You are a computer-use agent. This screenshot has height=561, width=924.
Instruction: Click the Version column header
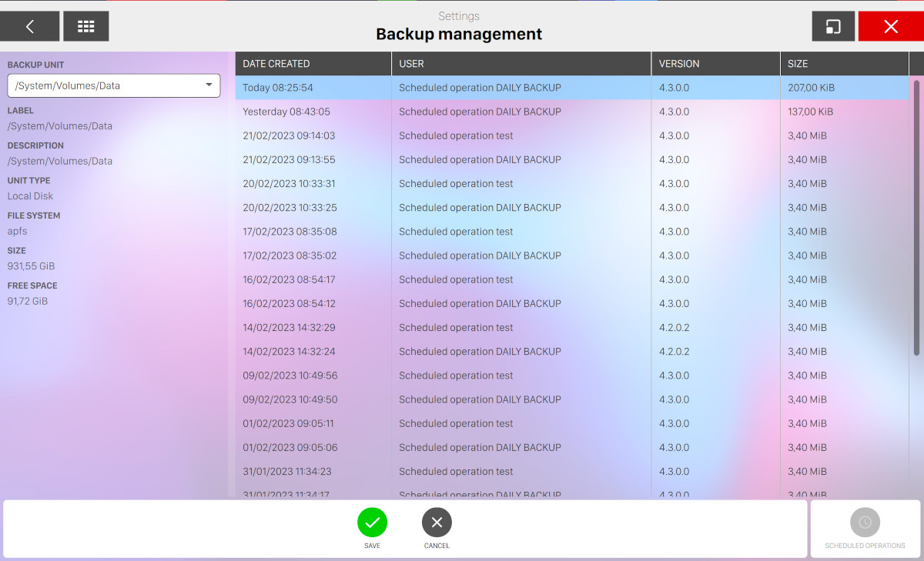pyautogui.click(x=715, y=64)
